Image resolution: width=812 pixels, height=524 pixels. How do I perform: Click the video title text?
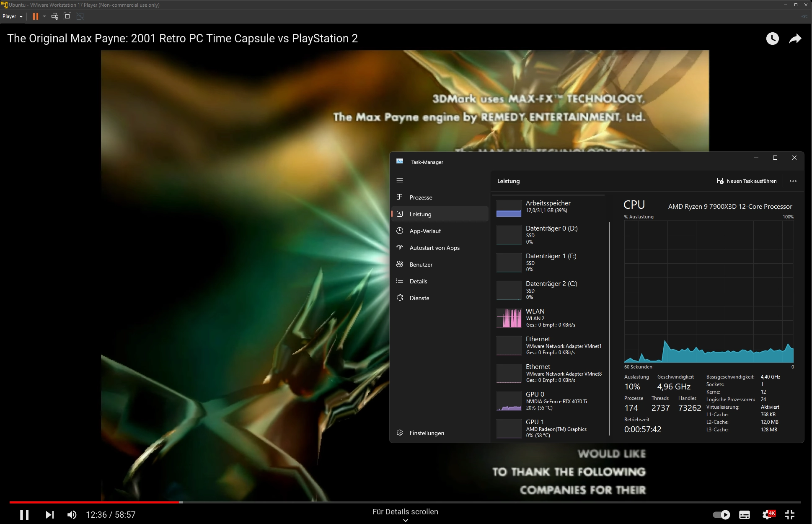coord(182,39)
